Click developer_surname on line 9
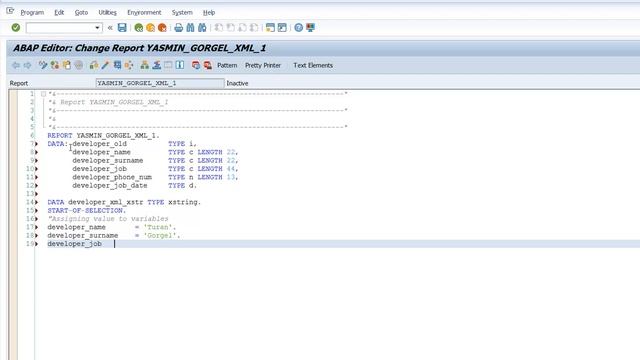The height and width of the screenshot is (360, 640). (x=108, y=160)
